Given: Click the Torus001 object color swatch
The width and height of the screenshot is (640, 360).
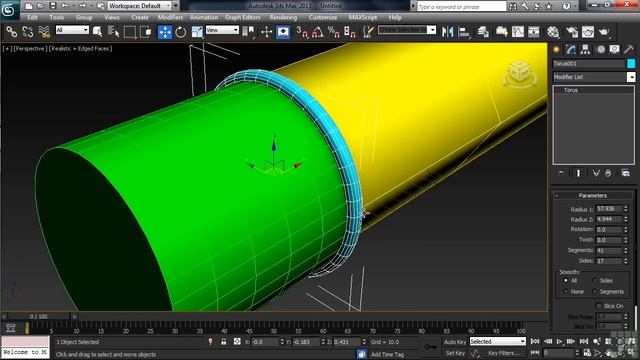Looking at the screenshot, I should point(631,64).
